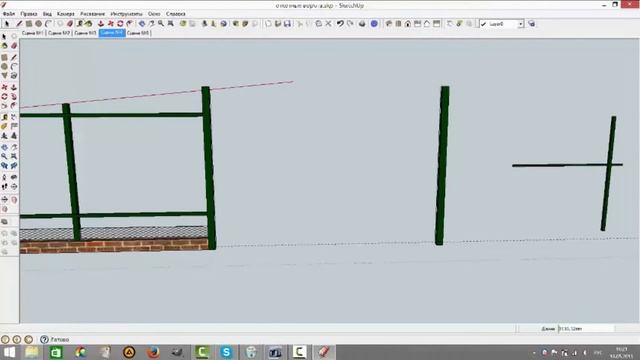Select the Paint Bucket tool in top toolbar
Screen dimensions: 640x360
(89, 24)
